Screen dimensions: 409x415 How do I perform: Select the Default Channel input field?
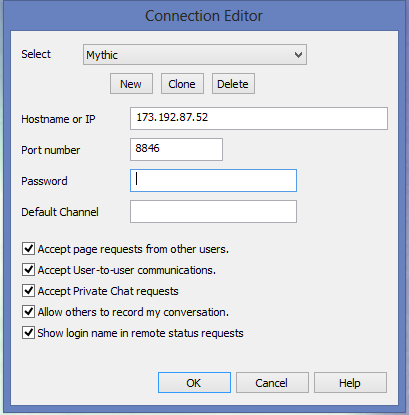[213, 211]
